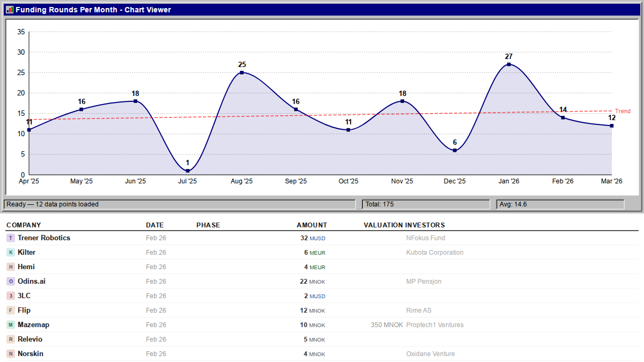
Task: Click the 3LC company avatar icon
Action: point(11,296)
